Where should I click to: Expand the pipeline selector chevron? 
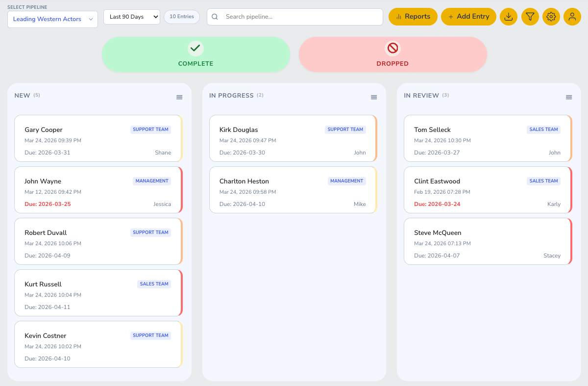point(90,20)
